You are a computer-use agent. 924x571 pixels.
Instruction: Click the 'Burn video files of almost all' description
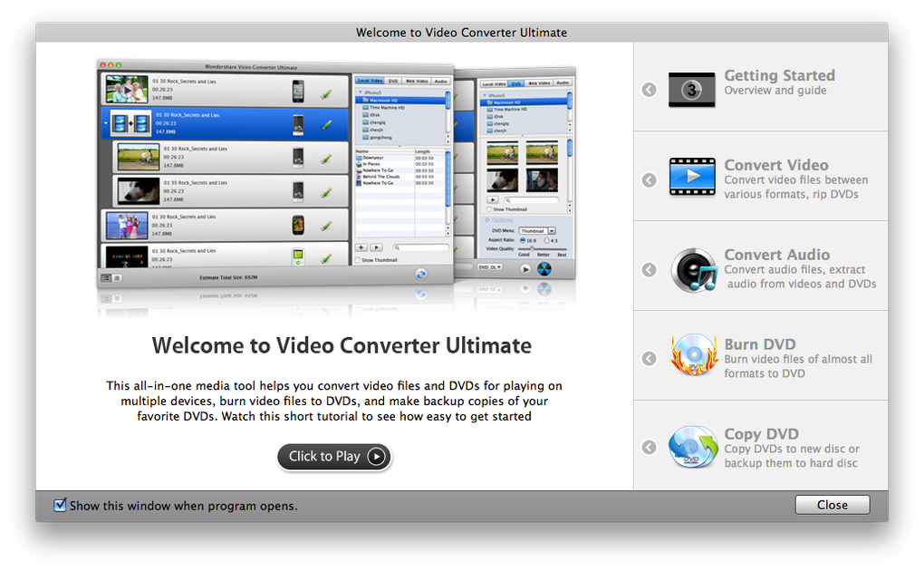[798, 359]
